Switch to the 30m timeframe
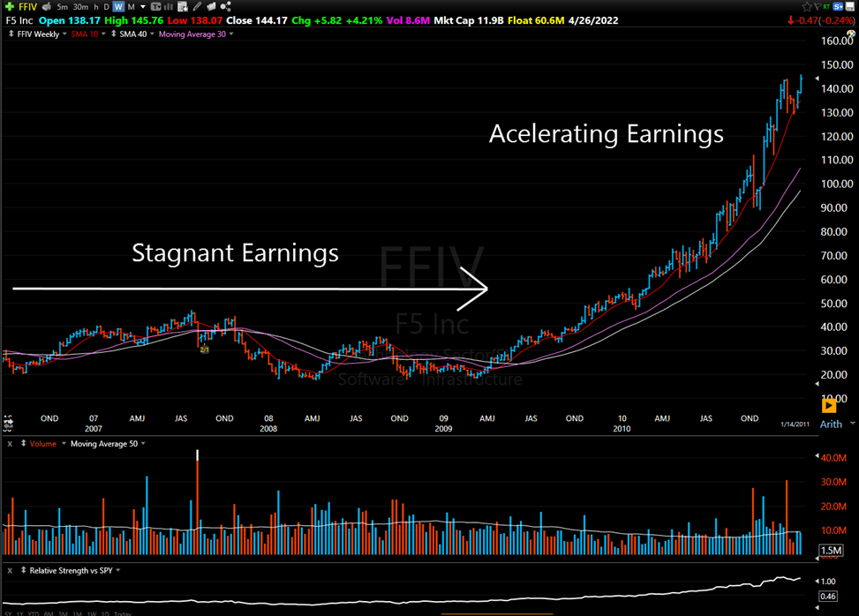This screenshot has height=616, width=859. point(79,7)
